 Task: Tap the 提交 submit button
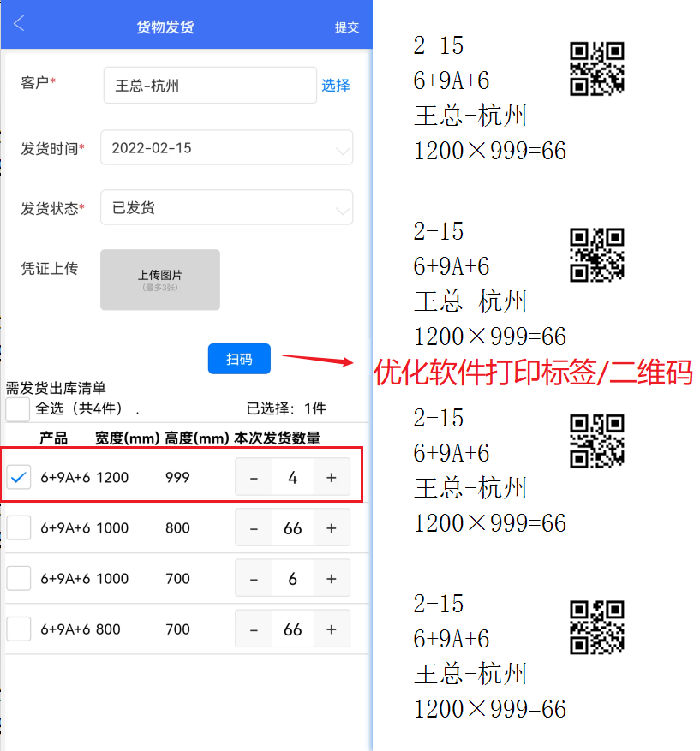point(347,27)
